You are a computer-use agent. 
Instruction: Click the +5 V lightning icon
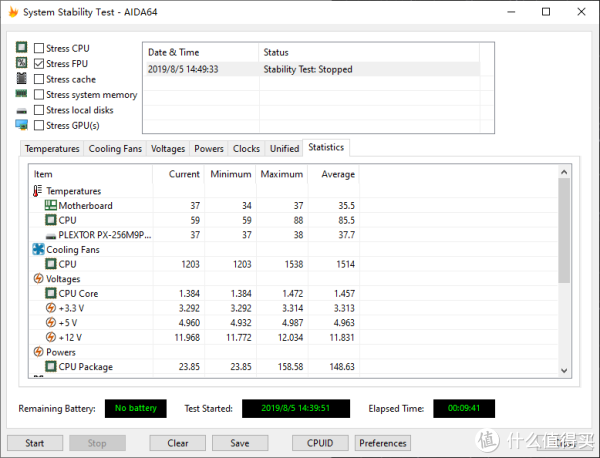click(51, 322)
